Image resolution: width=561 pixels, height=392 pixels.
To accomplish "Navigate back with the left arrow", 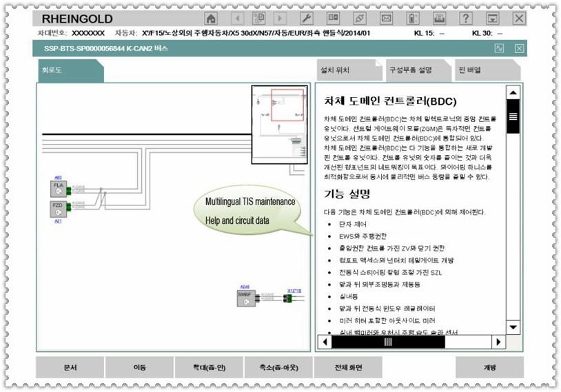I will (237, 19).
